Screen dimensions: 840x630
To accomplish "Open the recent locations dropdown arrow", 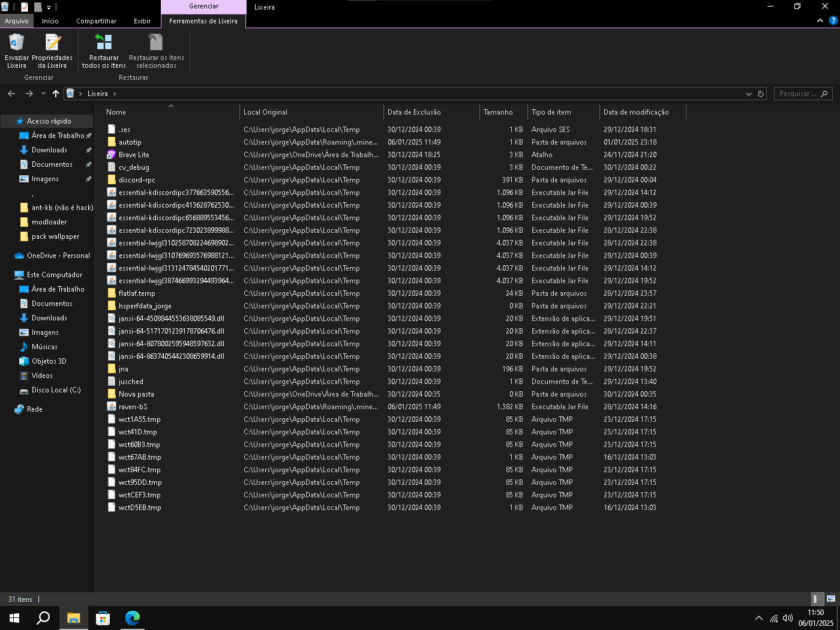I will (43, 94).
